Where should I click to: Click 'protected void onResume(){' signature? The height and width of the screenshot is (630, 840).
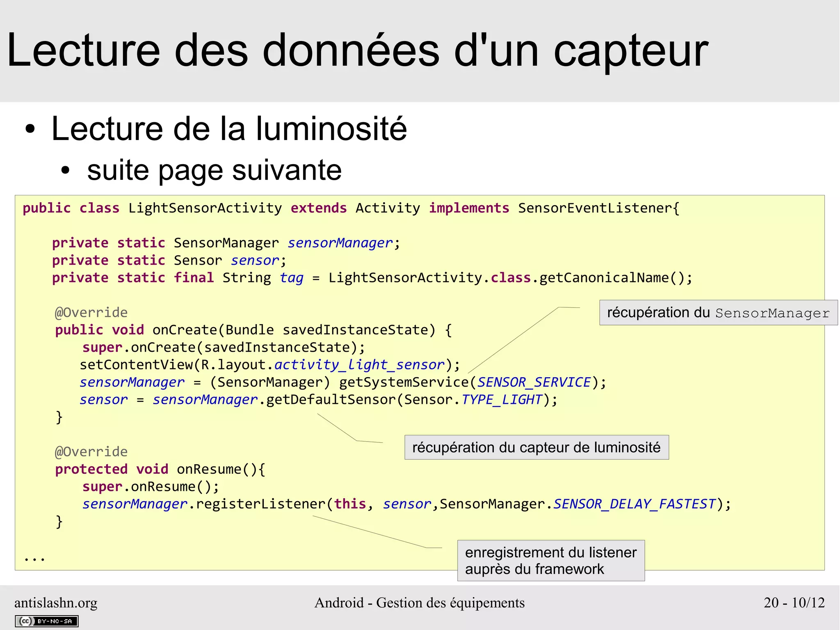160,469
